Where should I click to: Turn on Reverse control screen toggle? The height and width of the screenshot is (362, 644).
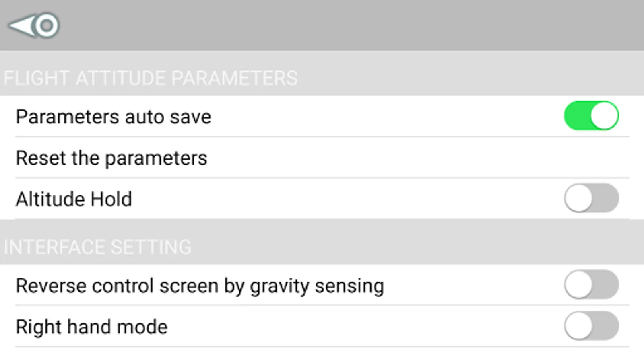click(x=591, y=285)
